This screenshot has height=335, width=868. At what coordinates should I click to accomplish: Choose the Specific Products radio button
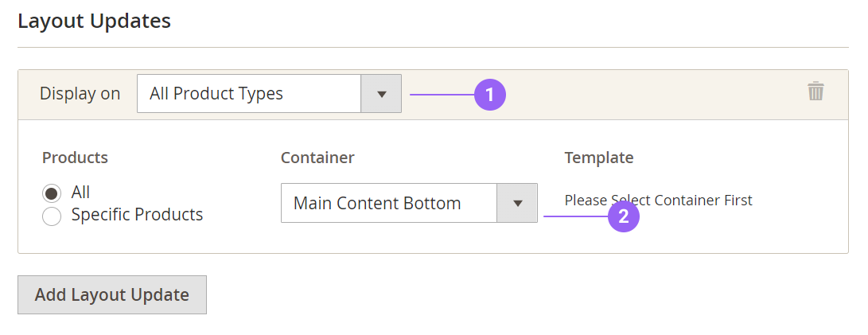click(52, 216)
